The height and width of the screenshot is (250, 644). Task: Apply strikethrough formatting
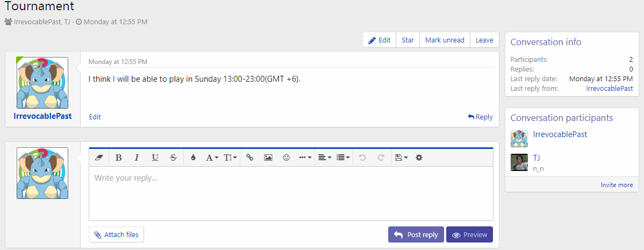[173, 158]
